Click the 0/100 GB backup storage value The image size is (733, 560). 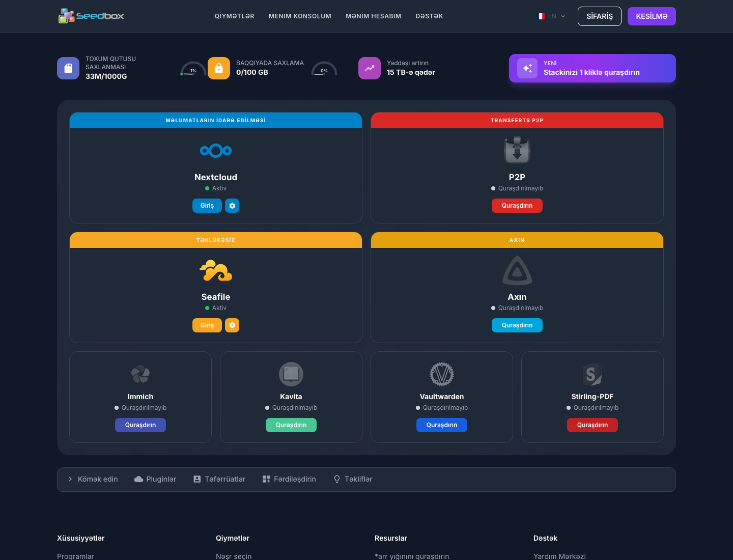point(252,72)
